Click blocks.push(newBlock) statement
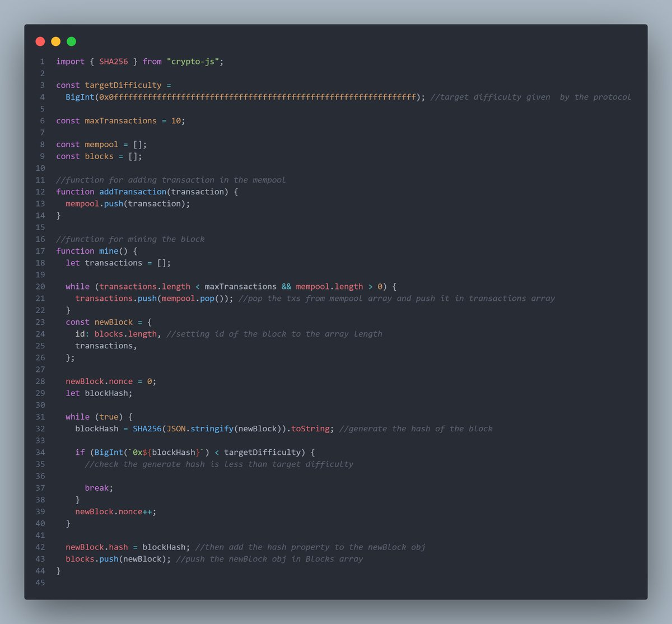672x624 pixels. [118, 559]
